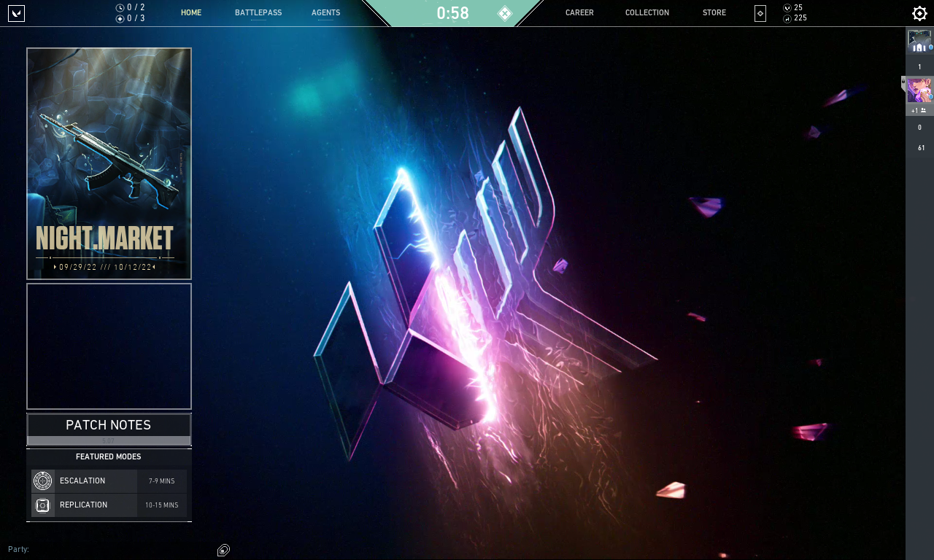Image resolution: width=934 pixels, height=560 pixels.
Task: Click the daily missions clock icon
Action: [120, 8]
